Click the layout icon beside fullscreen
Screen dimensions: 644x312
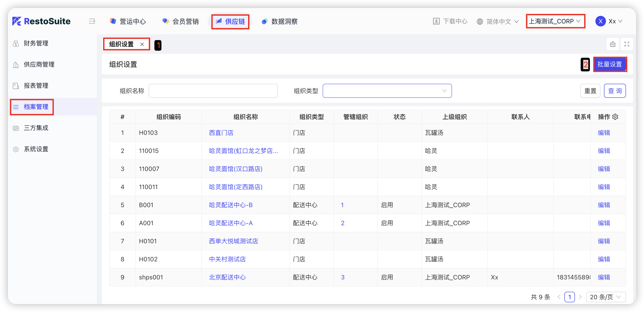click(613, 44)
